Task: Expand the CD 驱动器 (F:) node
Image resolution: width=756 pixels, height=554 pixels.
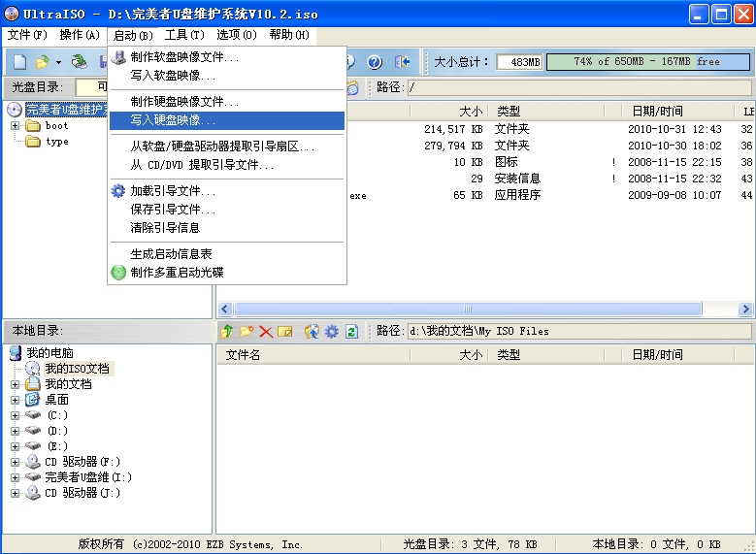Action: point(15,463)
